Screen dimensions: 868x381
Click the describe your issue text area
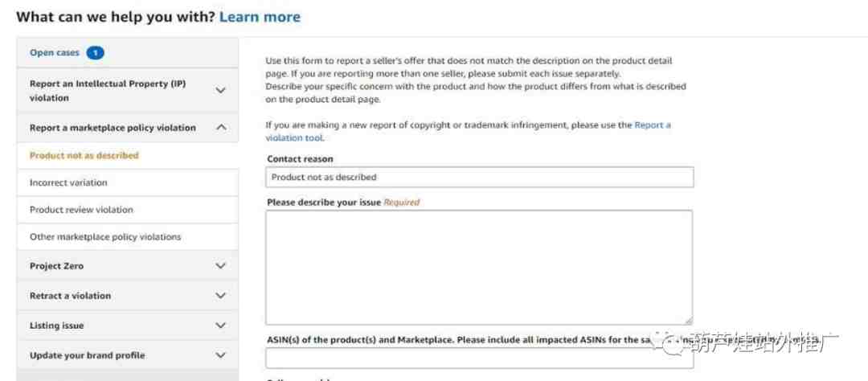[x=479, y=267]
